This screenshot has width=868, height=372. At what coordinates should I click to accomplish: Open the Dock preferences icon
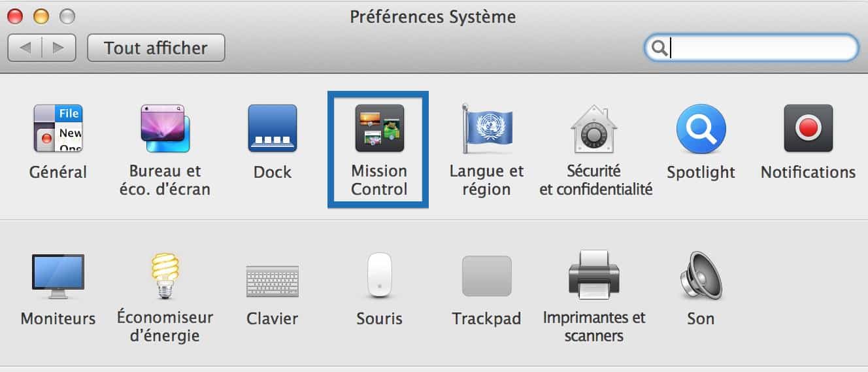(273, 129)
